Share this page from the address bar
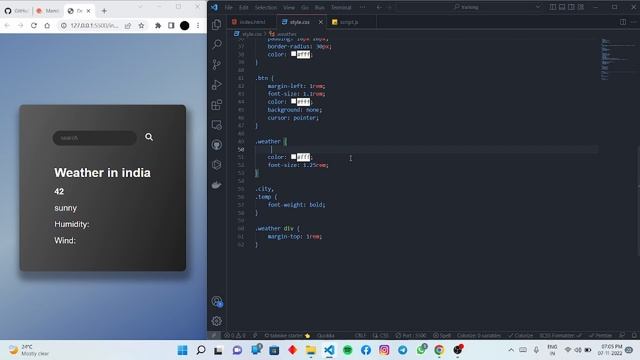 coord(128,25)
